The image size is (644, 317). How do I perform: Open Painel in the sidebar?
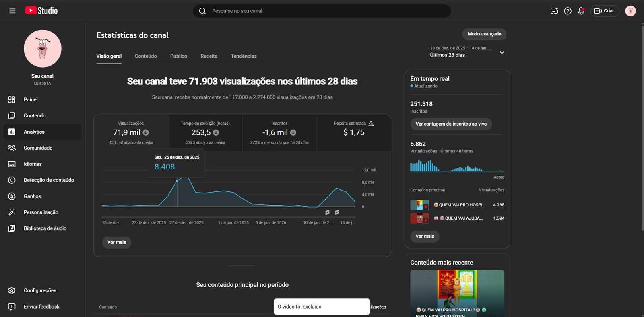click(42, 99)
